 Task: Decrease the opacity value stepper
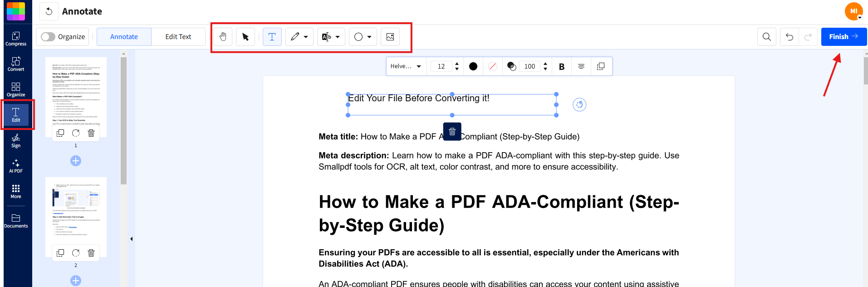pos(545,69)
